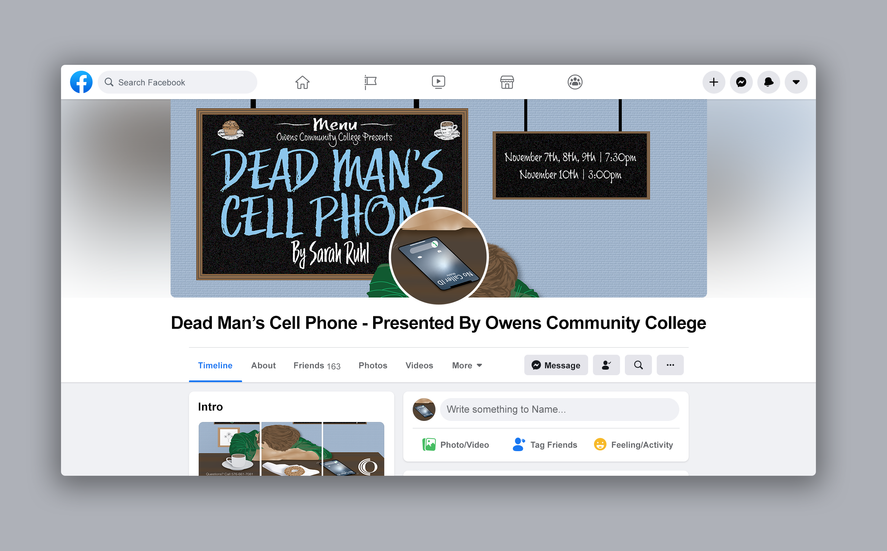This screenshot has width=887, height=551.
Task: Click the Tag Friends button
Action: 545,445
